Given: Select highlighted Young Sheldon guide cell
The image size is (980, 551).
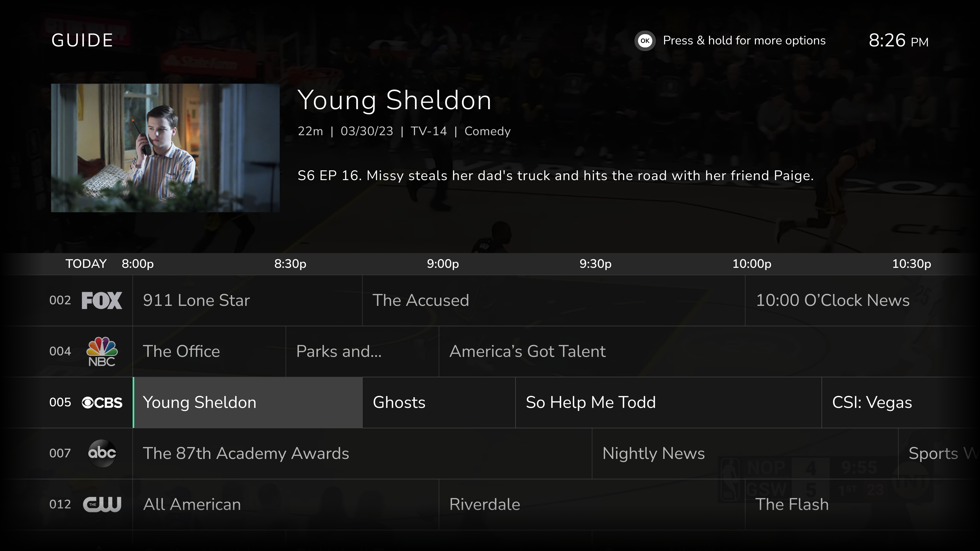Looking at the screenshot, I should [x=248, y=403].
